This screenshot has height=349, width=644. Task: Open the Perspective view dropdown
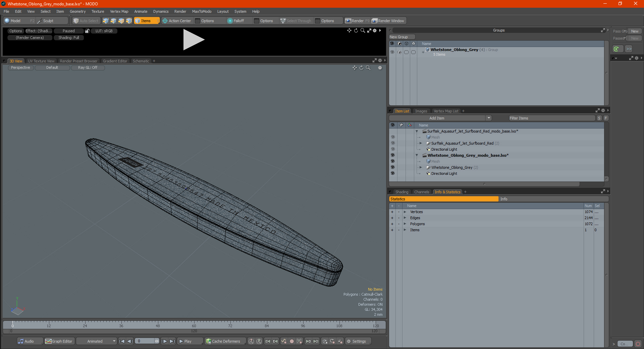pyautogui.click(x=20, y=68)
